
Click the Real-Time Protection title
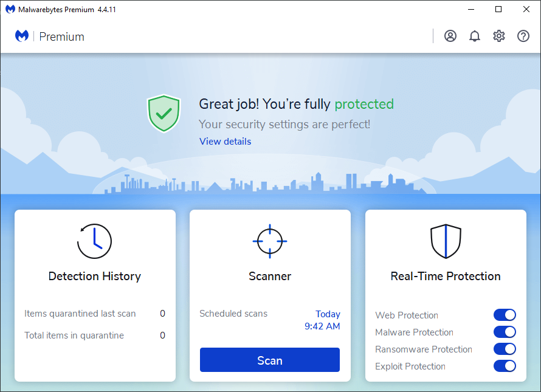[x=446, y=277]
